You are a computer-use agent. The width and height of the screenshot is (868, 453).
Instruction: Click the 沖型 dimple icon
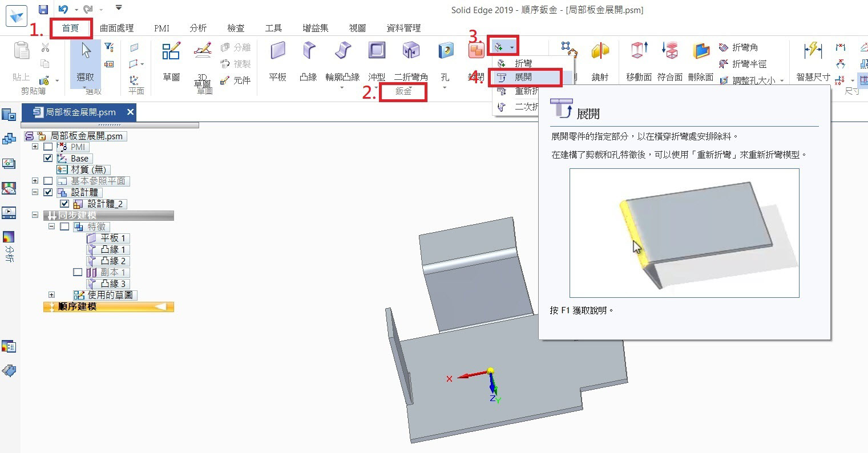377,50
